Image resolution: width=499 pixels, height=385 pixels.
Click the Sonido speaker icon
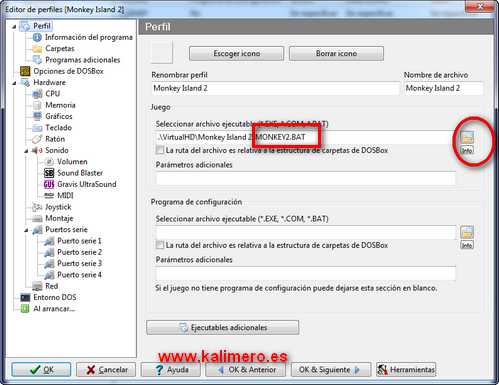tap(37, 151)
